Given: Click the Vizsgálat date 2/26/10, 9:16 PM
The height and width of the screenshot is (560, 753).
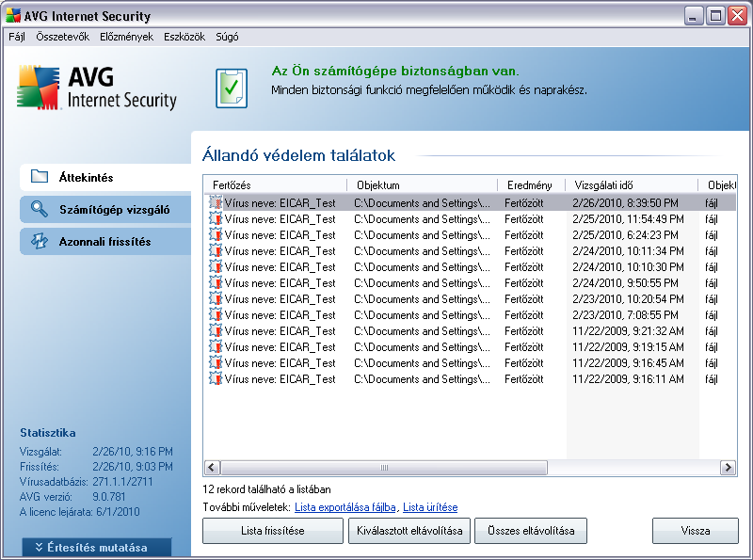Looking at the screenshot, I should [x=133, y=452].
